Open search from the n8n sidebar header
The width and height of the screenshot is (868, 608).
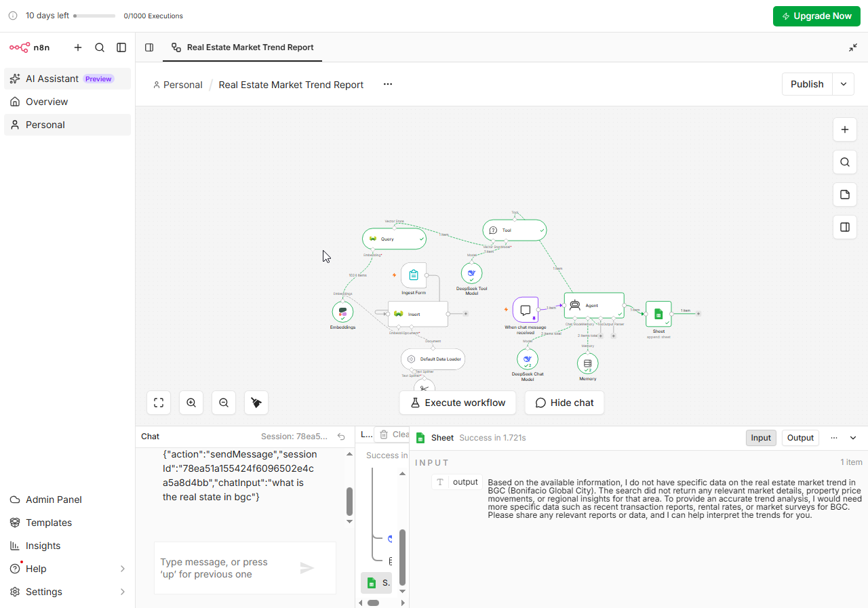(x=100, y=47)
